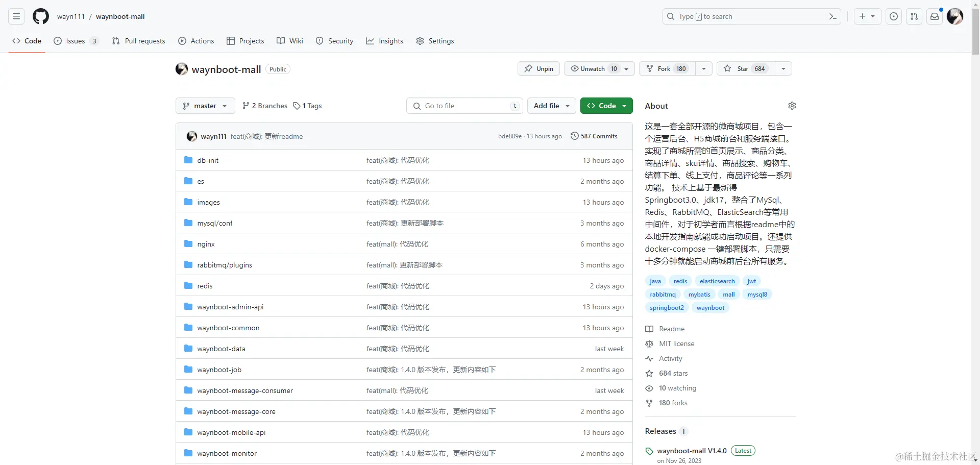Open the waynboot-data folder
Viewport: 980px width, 465px height.
click(x=221, y=349)
